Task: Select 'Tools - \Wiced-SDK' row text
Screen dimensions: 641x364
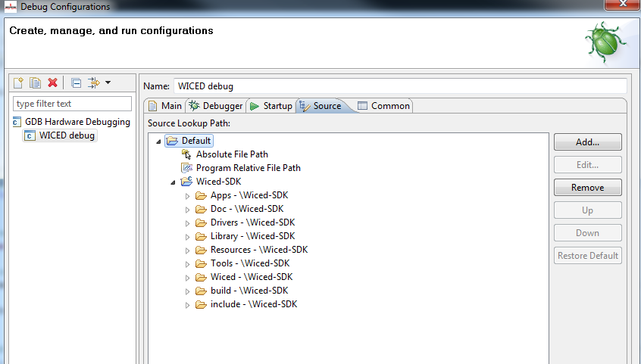Action: tap(250, 263)
